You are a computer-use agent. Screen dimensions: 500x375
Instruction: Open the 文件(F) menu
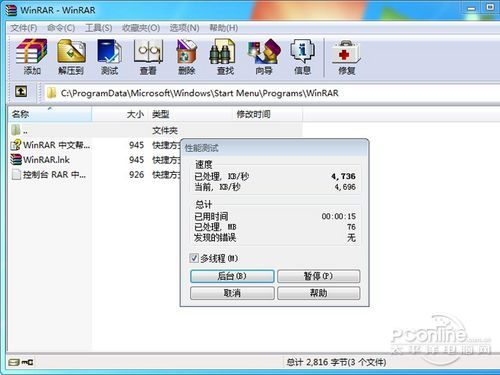point(24,28)
